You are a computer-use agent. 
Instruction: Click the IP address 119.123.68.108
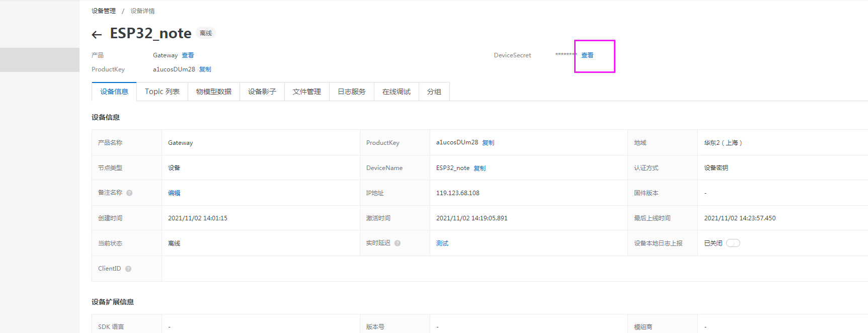[x=458, y=193]
